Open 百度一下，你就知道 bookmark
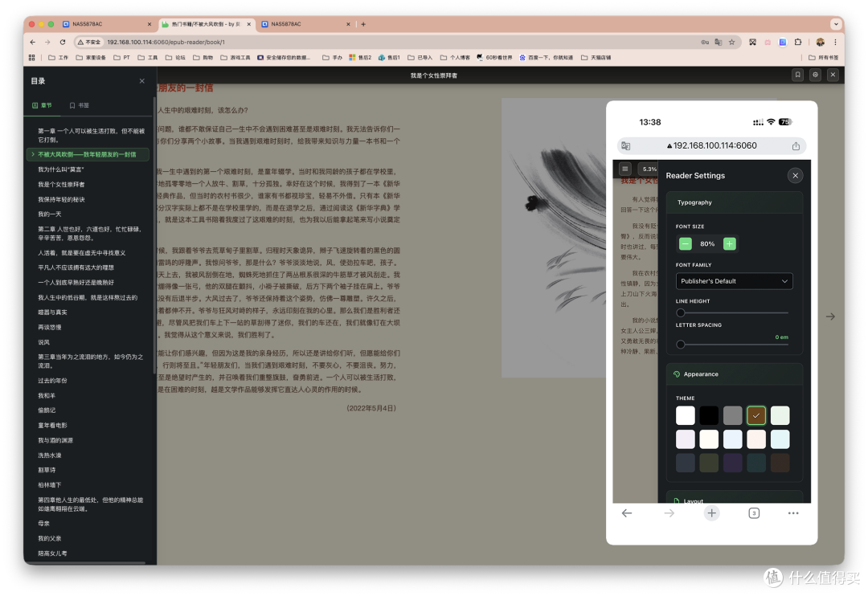 coord(546,58)
